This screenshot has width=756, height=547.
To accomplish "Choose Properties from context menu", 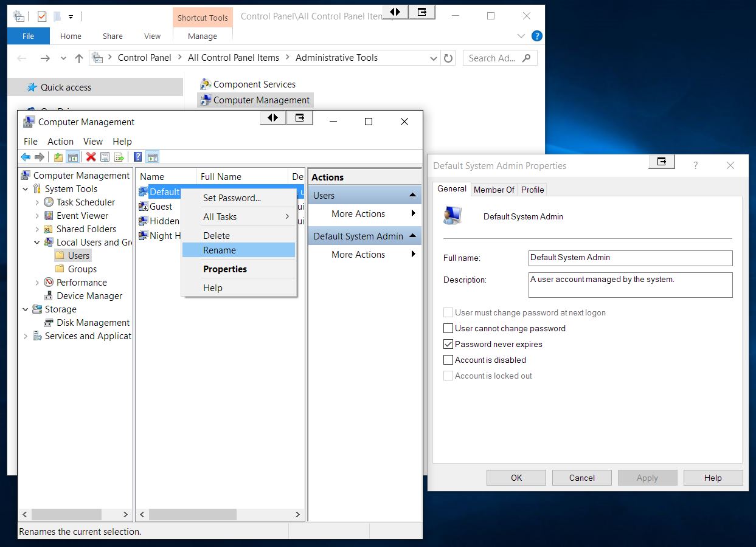I will (238, 269).
